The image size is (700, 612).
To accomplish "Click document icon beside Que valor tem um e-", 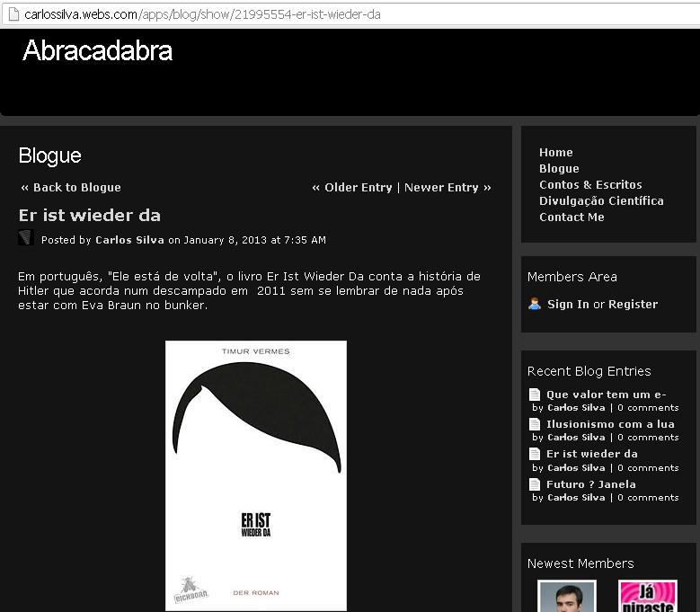I will tap(535, 395).
